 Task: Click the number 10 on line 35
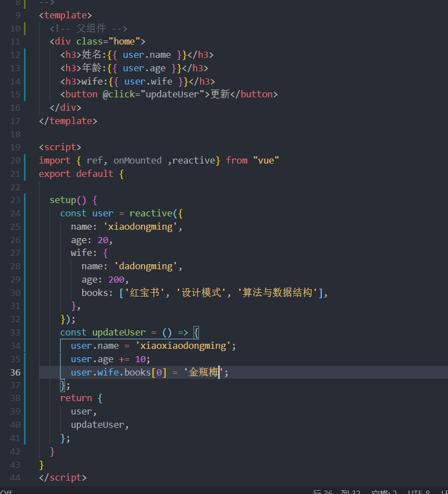tap(140, 359)
